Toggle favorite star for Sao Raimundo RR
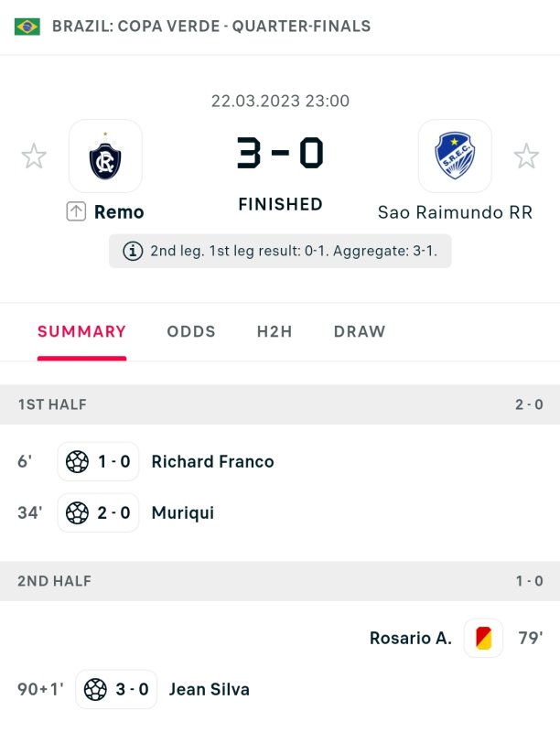 click(526, 156)
